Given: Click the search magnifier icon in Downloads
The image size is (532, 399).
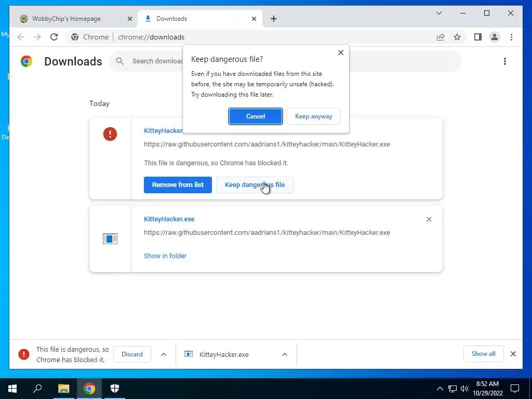Looking at the screenshot, I should [x=119, y=61].
